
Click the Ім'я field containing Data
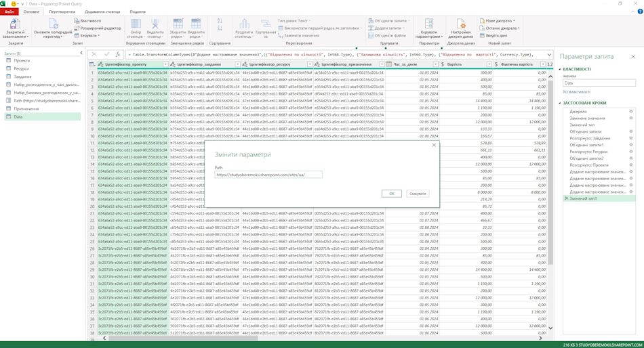click(x=599, y=83)
